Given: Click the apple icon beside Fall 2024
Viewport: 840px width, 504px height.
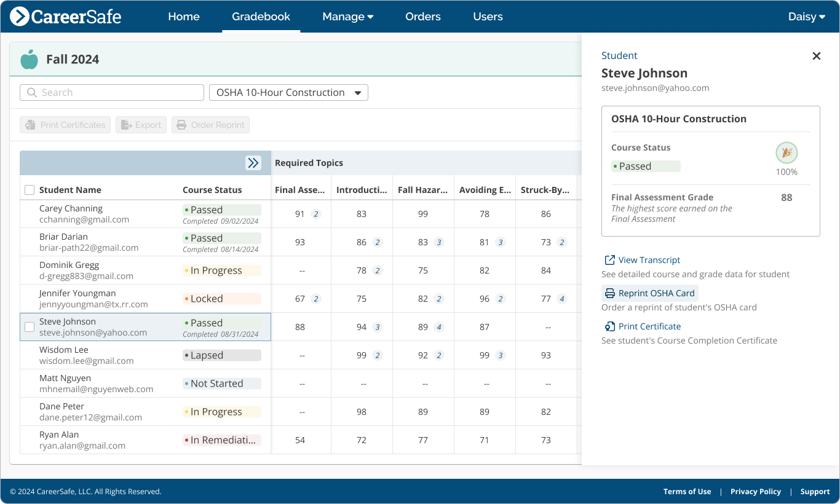Looking at the screenshot, I should (29, 59).
